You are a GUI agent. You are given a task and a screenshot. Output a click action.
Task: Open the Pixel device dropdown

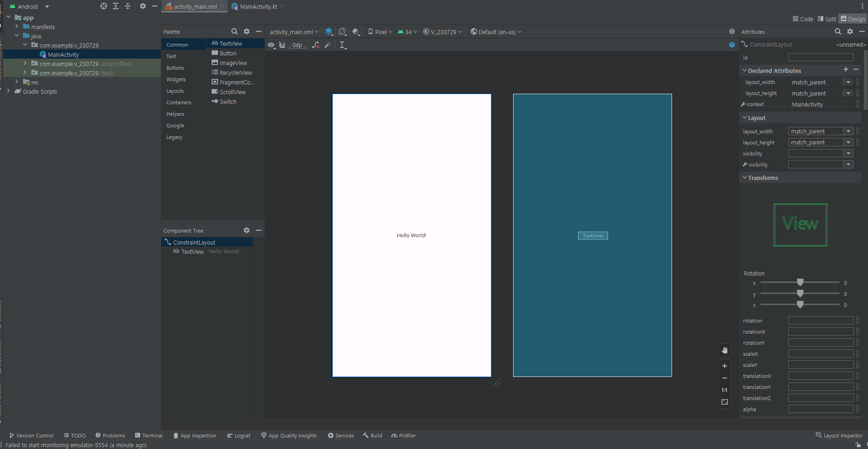(x=380, y=32)
